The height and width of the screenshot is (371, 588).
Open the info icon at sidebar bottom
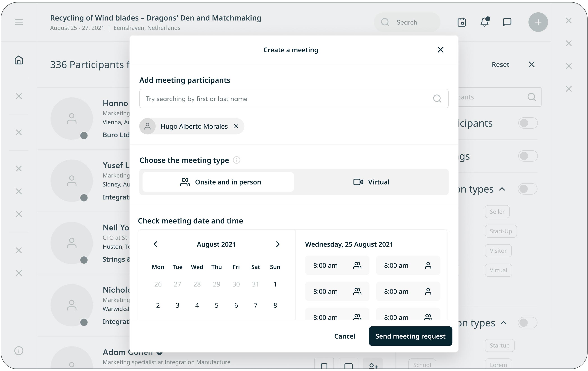tap(18, 351)
